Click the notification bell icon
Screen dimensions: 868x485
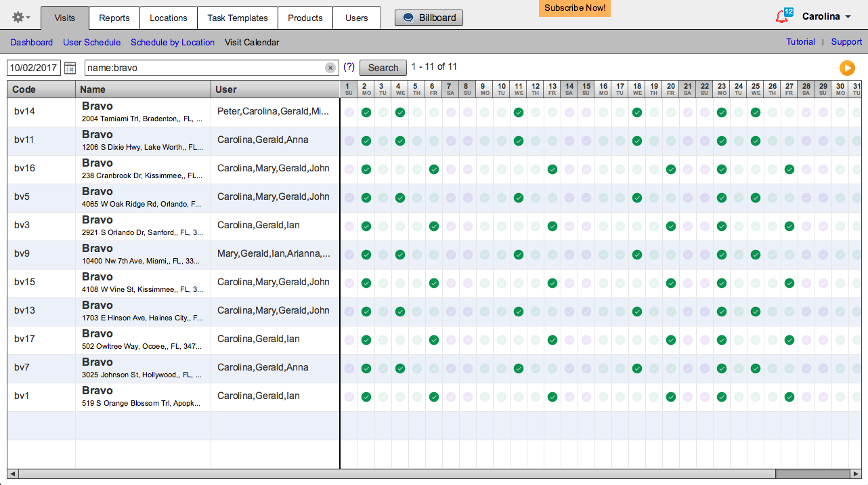tap(783, 17)
